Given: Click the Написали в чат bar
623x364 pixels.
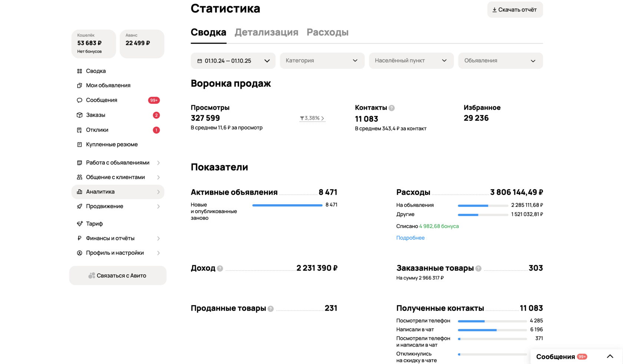Looking at the screenshot, I should click(492, 330).
